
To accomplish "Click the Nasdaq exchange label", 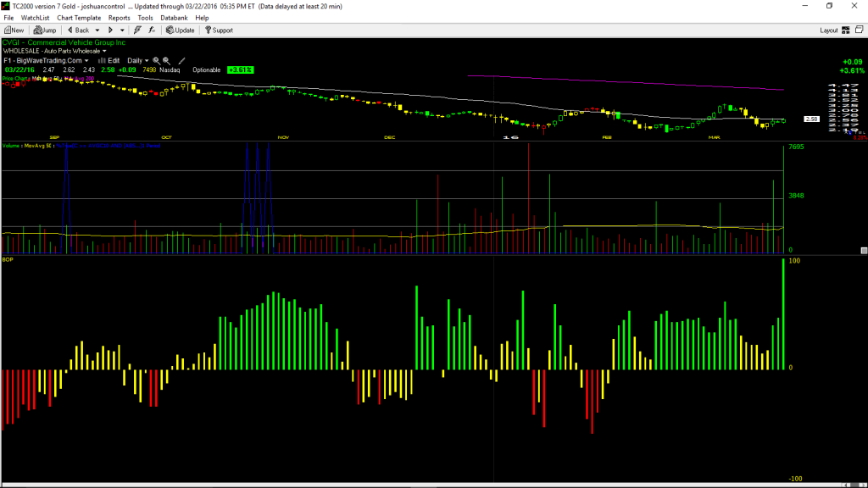I will coord(170,70).
